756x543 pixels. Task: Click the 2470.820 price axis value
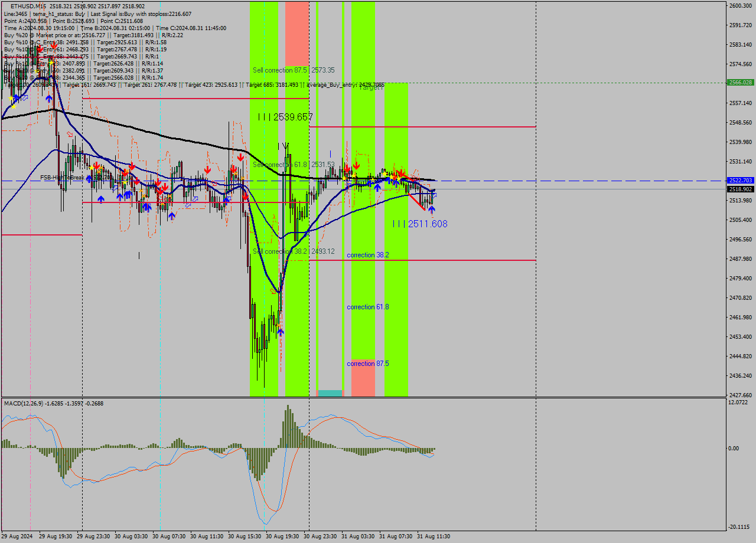click(x=741, y=297)
